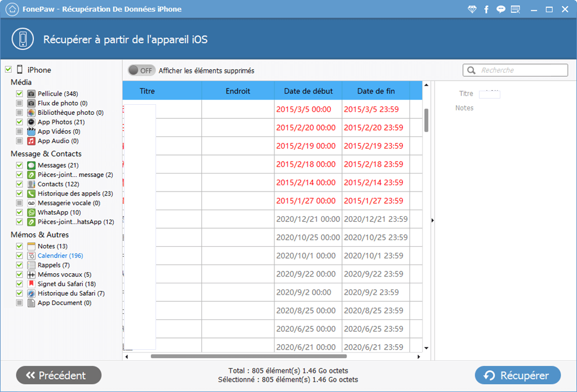Click the App Photos icon
The image size is (577, 392).
tap(32, 122)
